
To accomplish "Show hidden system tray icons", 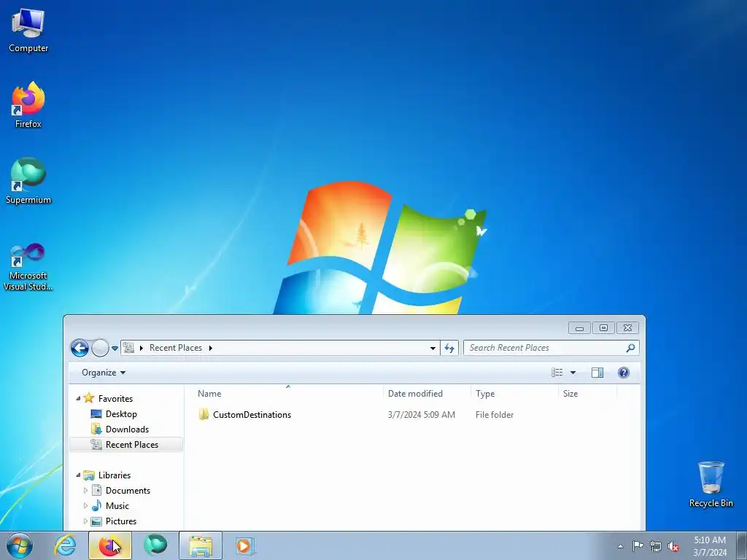I will [620, 546].
